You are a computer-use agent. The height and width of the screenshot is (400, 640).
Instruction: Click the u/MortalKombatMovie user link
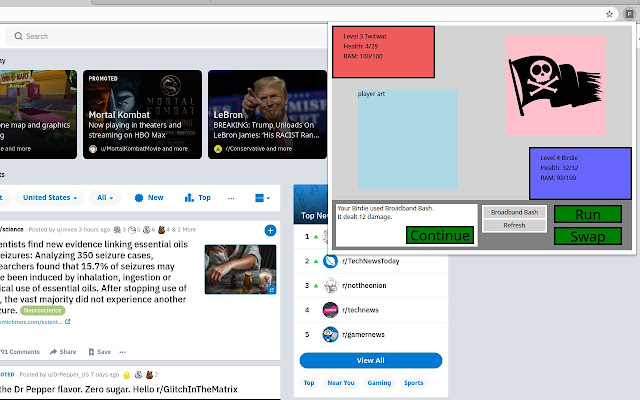coord(144,149)
